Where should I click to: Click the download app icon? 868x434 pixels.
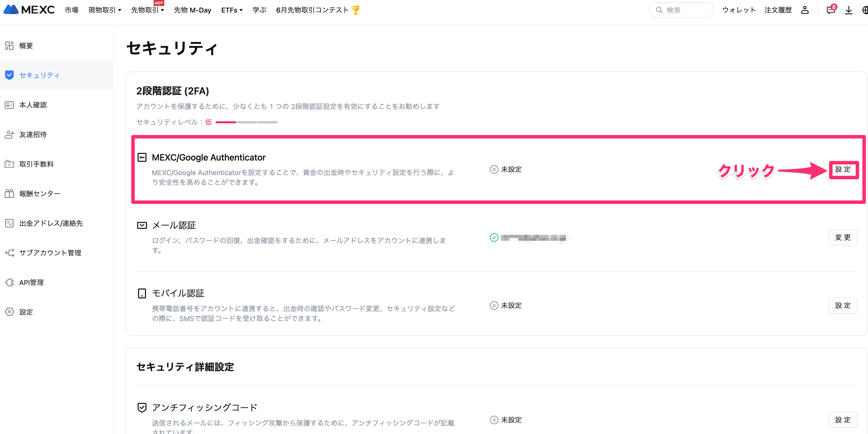pos(849,10)
